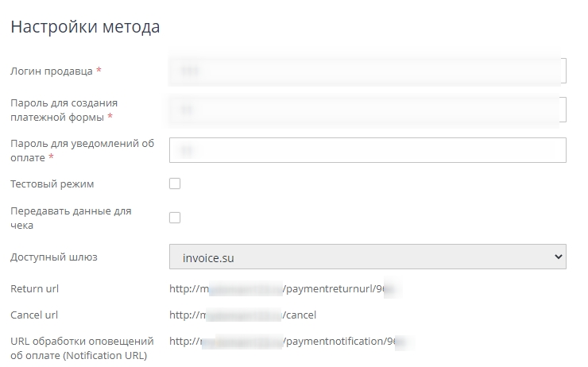The height and width of the screenshot is (367, 588).
Task: Click the Доступный шлюз label
Action: click(53, 257)
